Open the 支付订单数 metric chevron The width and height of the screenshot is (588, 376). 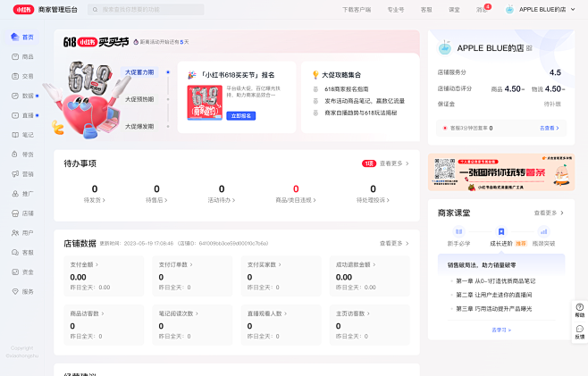coord(191,264)
